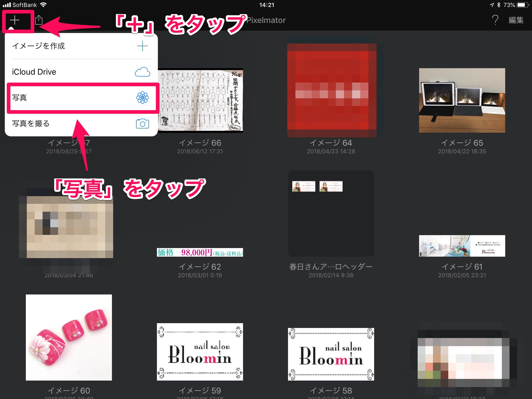Open the help question mark icon
Viewport: 532px width, 399px height.
click(x=495, y=20)
